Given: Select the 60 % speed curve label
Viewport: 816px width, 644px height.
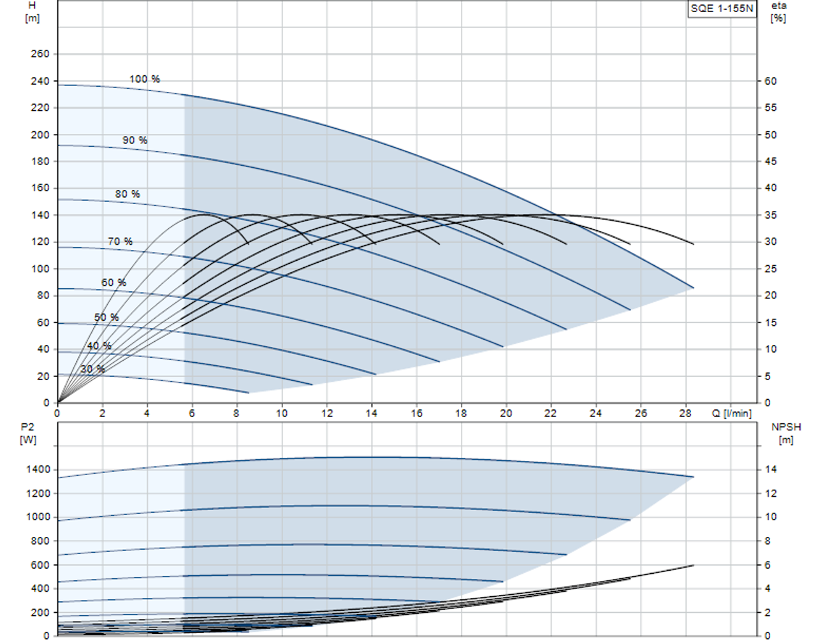Looking at the screenshot, I should click(x=113, y=282).
